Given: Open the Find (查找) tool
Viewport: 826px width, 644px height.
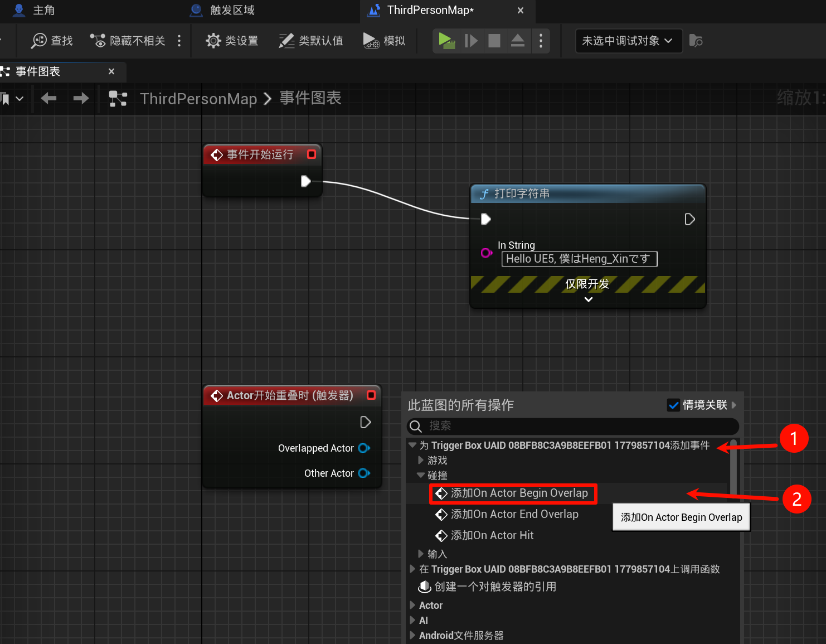Looking at the screenshot, I should (52, 41).
